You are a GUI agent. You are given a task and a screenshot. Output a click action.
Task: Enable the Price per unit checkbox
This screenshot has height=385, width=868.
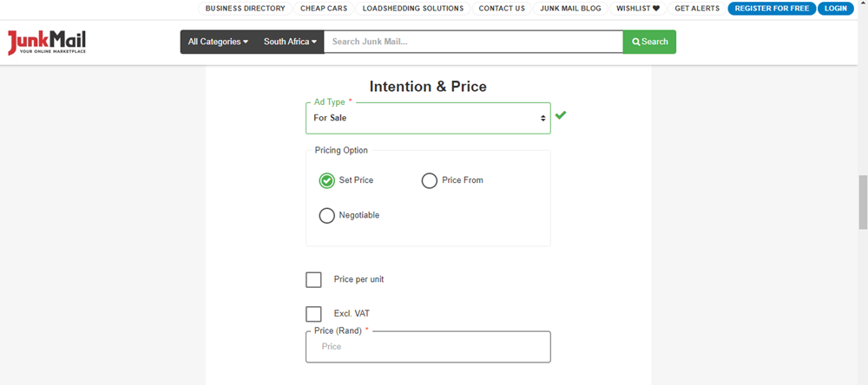313,279
